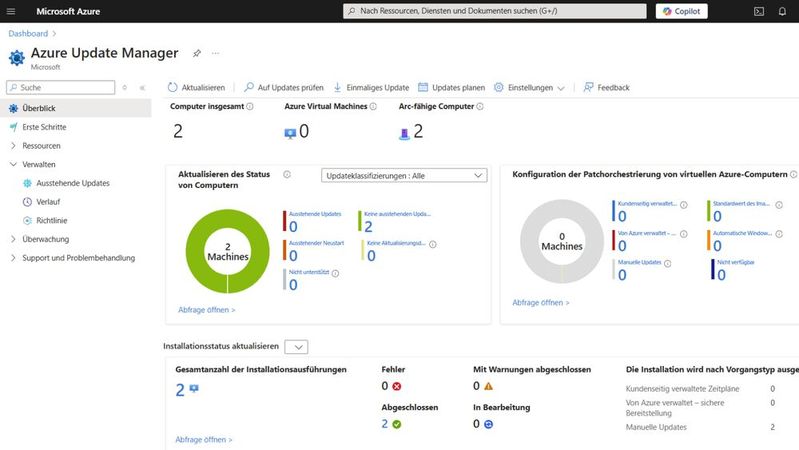Viewport: 799px width, 450px height.
Task: Show info for Von Azure verwaltet
Action: pos(684,234)
